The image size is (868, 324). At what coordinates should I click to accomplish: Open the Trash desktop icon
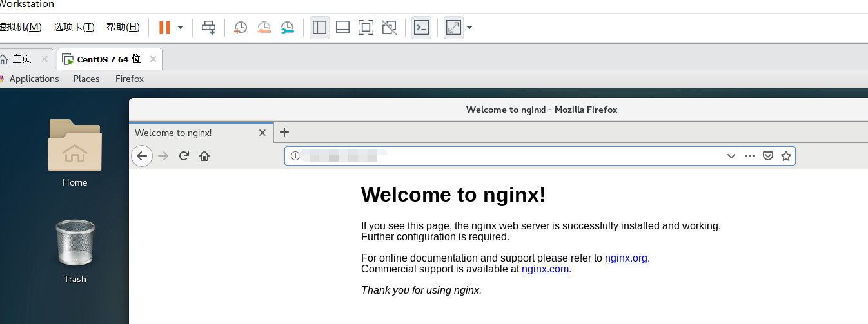75,251
